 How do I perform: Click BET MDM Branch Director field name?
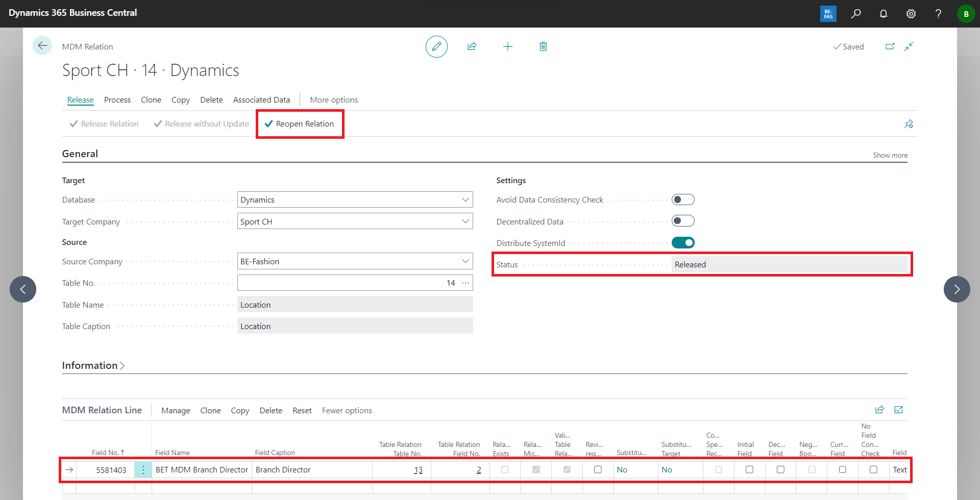click(202, 470)
